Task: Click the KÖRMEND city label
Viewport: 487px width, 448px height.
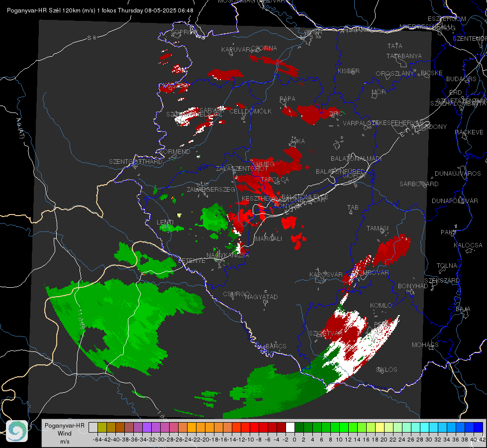Action: pos(174,152)
